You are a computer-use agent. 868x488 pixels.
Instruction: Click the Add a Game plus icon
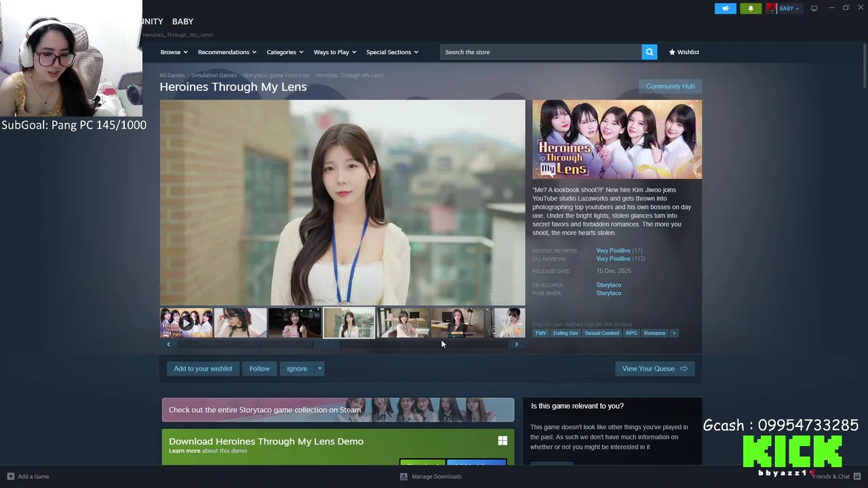coord(10,476)
